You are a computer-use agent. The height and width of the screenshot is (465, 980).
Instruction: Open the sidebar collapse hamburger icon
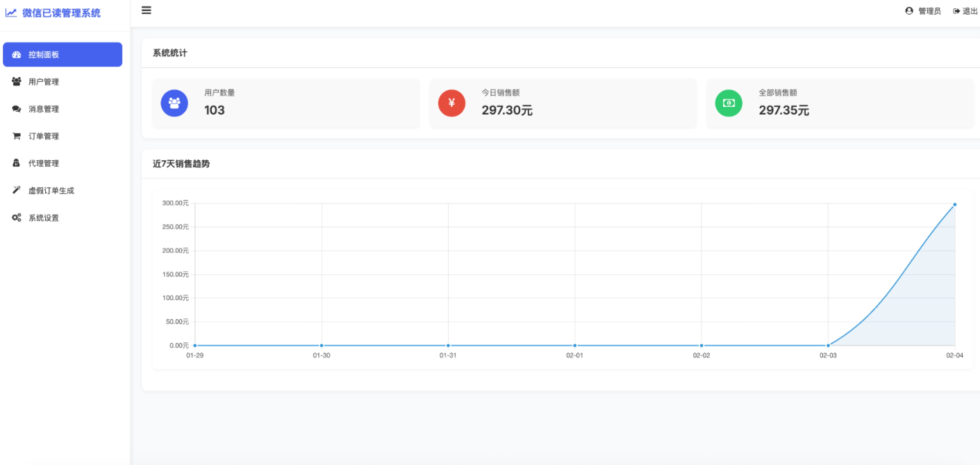(146, 10)
